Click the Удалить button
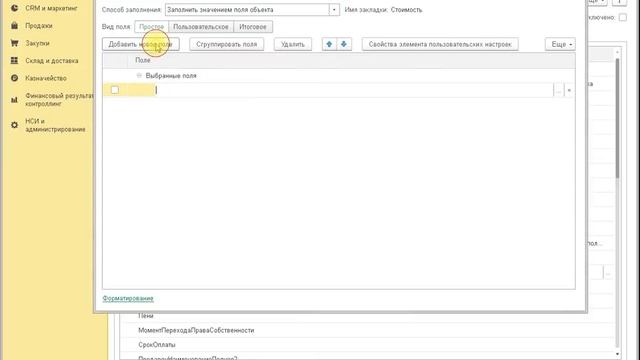 [293, 44]
